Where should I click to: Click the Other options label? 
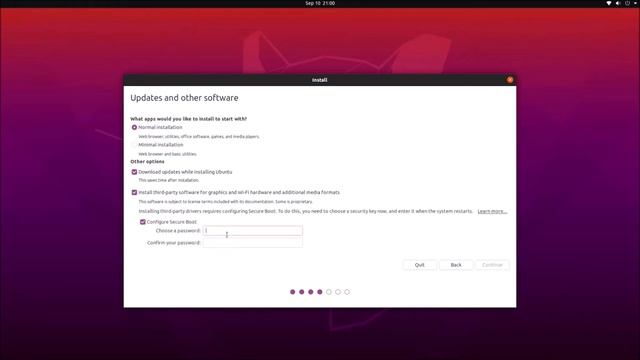147,162
